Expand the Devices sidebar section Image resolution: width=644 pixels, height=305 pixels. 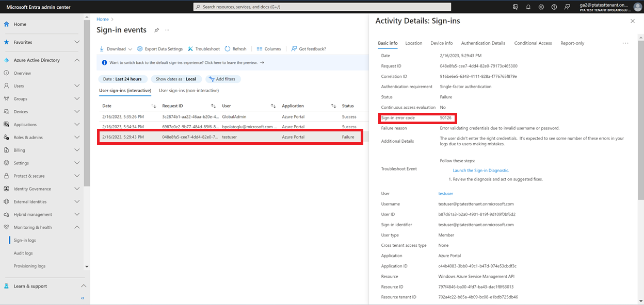[77, 112]
